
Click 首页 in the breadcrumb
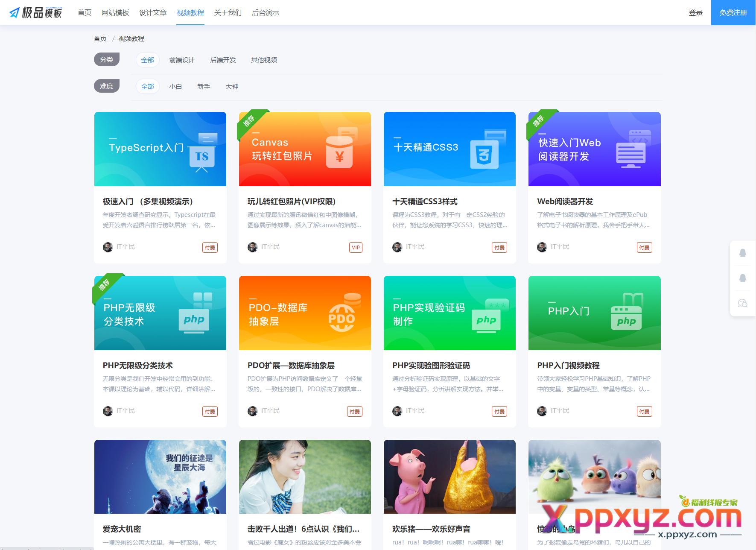pos(100,38)
